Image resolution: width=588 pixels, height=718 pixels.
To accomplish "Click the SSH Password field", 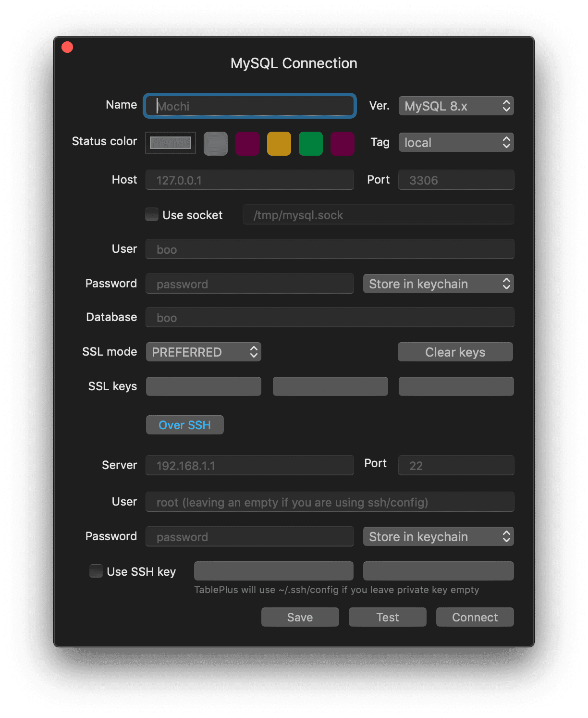I will pyautogui.click(x=250, y=536).
